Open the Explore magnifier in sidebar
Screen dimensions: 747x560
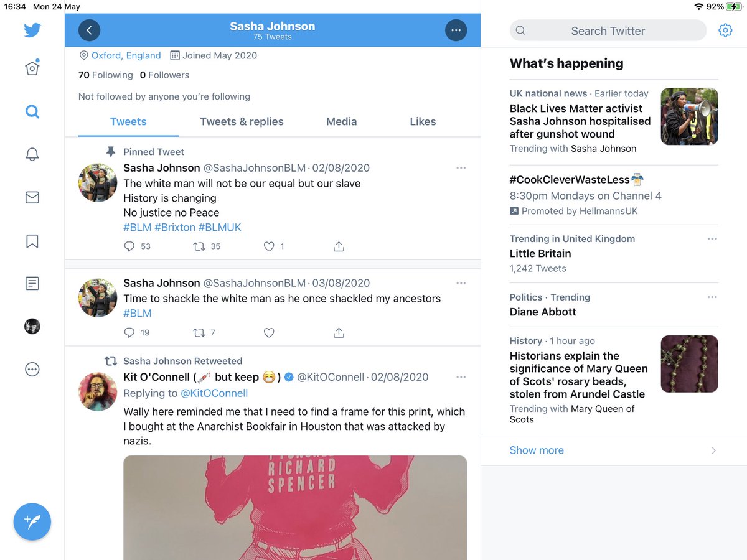(32, 112)
